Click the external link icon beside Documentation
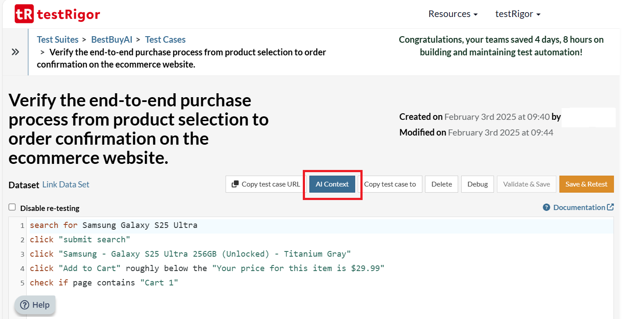This screenshot has width=644, height=319. 610,207
